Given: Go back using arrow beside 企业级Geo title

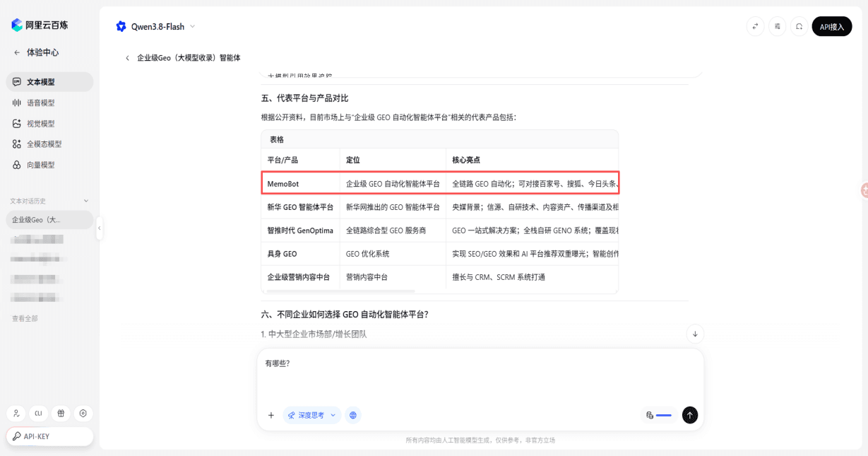Looking at the screenshot, I should click(x=127, y=58).
